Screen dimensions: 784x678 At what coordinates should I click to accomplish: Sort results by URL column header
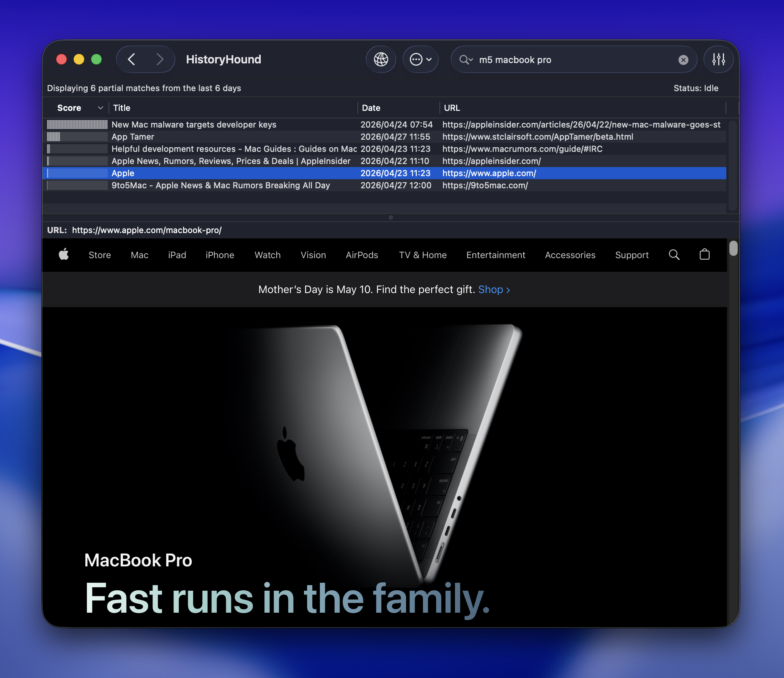583,108
